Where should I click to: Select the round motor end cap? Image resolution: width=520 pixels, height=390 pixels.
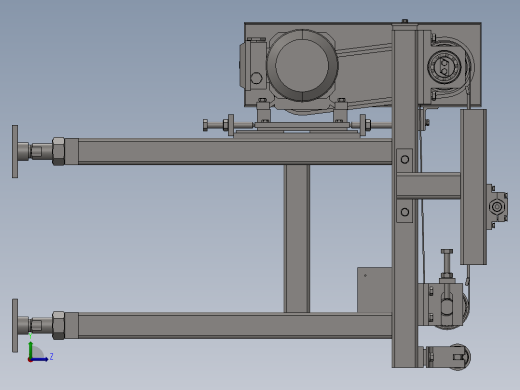click(x=302, y=65)
